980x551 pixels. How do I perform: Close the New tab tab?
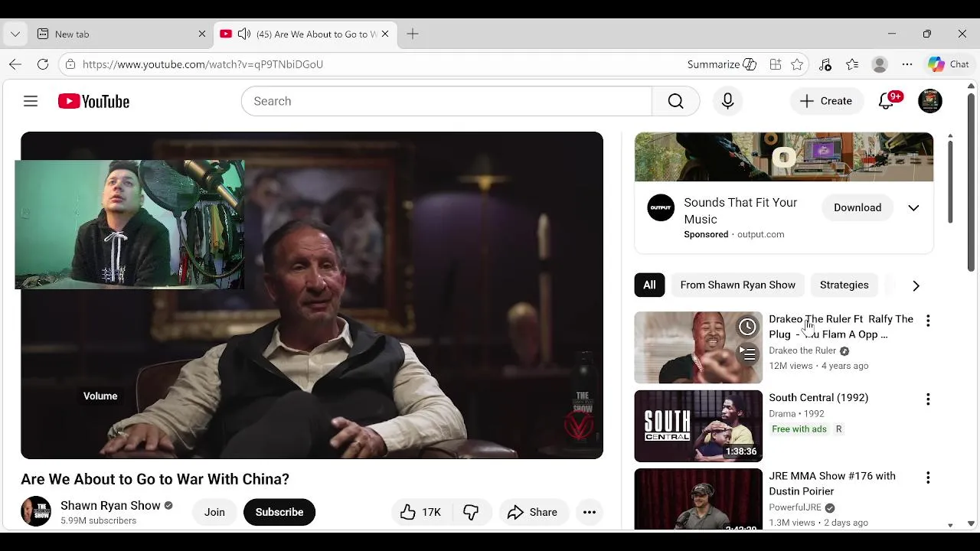click(x=202, y=34)
